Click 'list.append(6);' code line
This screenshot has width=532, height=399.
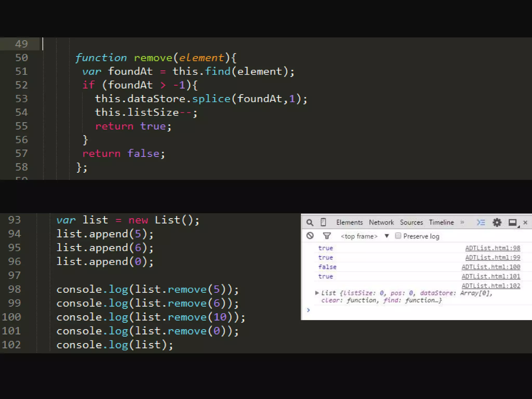click(x=105, y=248)
